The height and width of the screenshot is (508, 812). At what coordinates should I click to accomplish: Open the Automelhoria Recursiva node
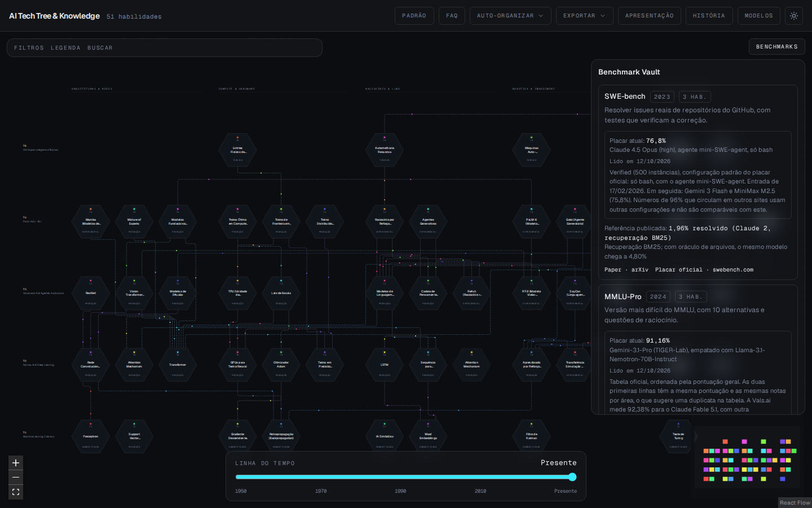point(385,150)
